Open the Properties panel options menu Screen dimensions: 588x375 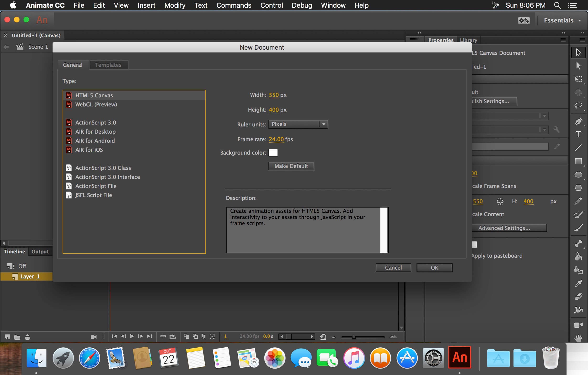563,40
